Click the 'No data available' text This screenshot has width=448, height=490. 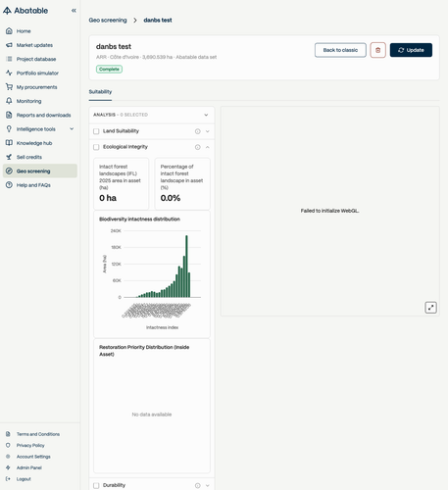[x=152, y=415]
